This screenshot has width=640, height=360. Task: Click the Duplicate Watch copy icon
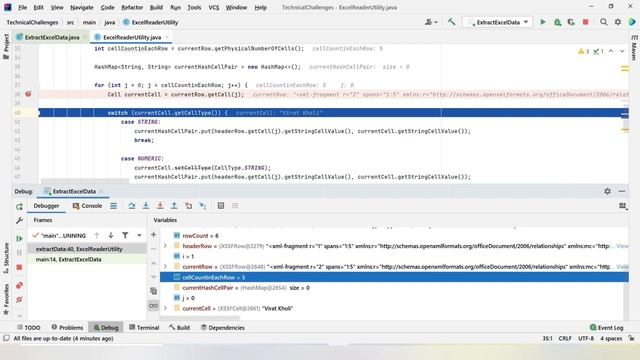coord(153,291)
